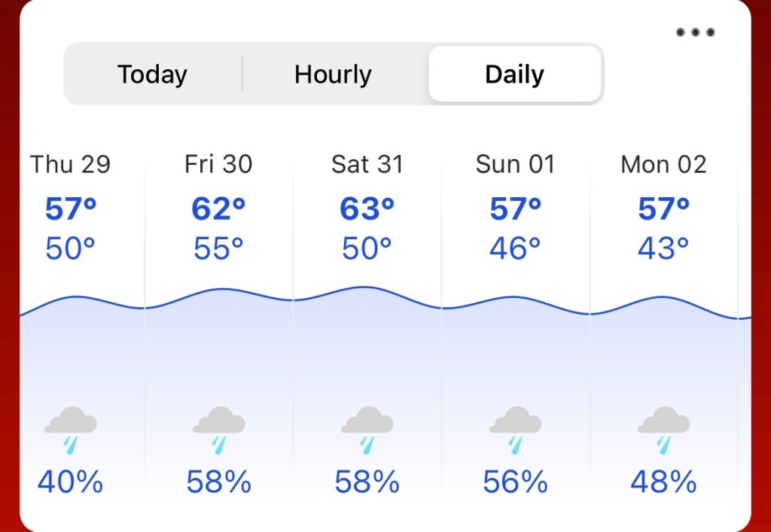
Task: Open the Sat 31 forecast column
Action: 367,164
